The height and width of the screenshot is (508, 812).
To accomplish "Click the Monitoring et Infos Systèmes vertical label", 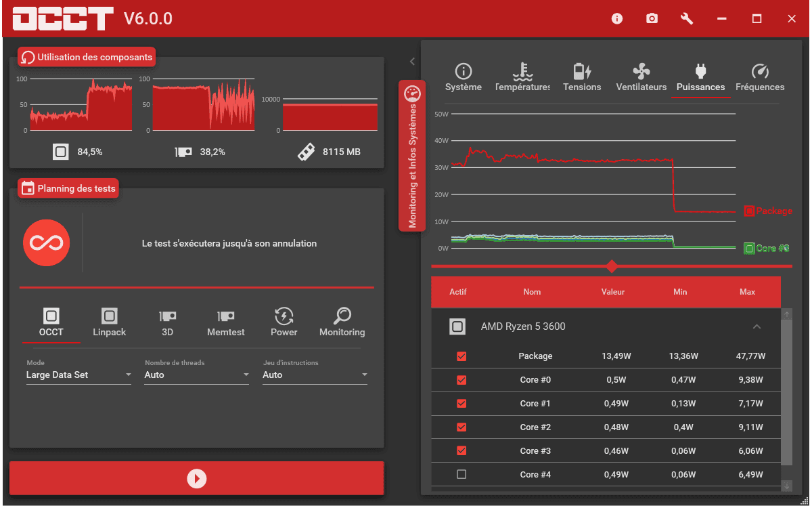I will [x=412, y=166].
